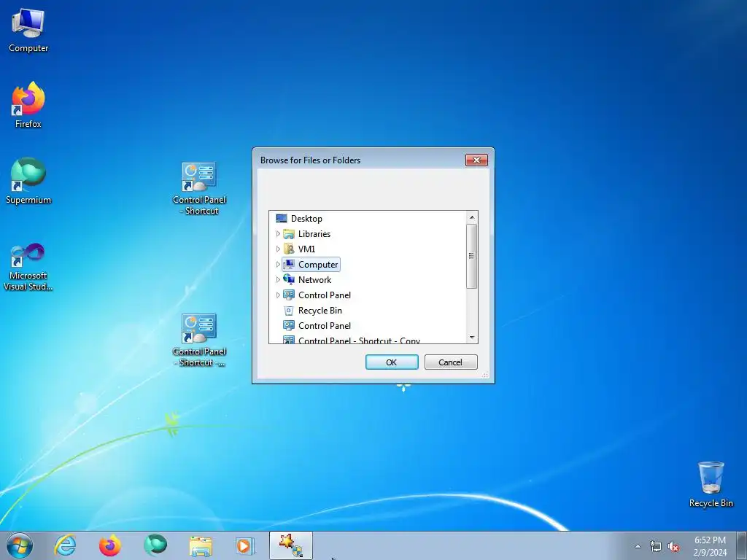
Task: Expand the Control Panel tree node
Action: (278, 295)
